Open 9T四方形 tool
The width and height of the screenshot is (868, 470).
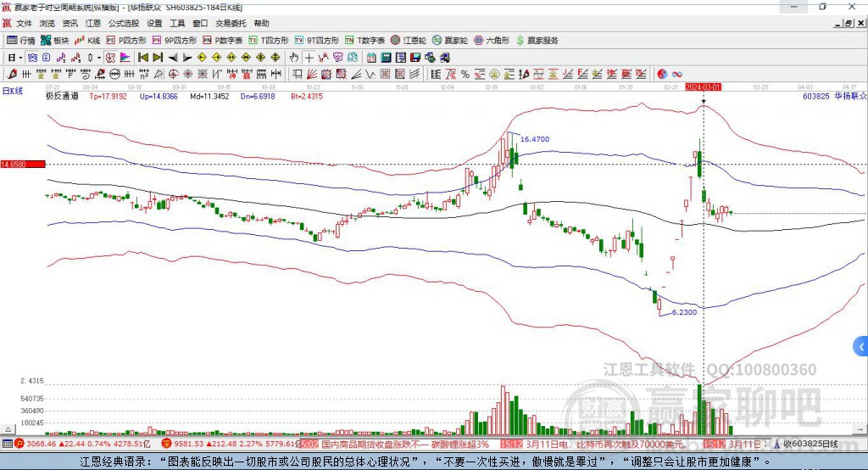[x=317, y=41]
